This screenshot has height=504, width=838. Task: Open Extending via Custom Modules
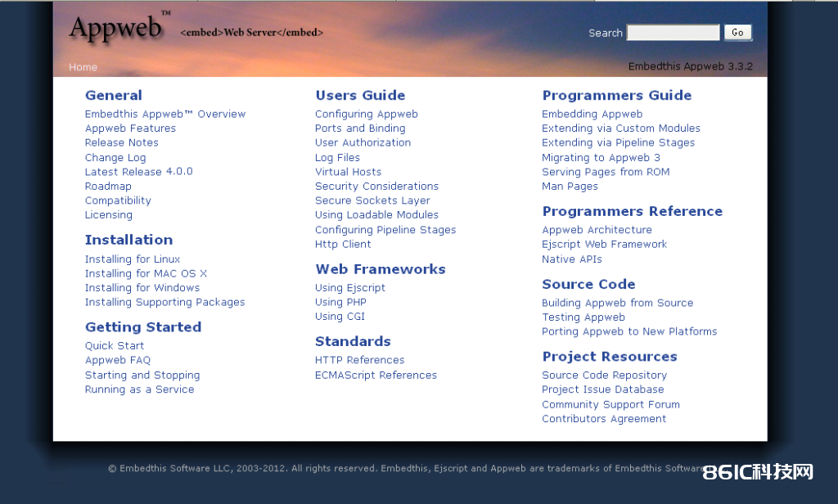click(621, 128)
